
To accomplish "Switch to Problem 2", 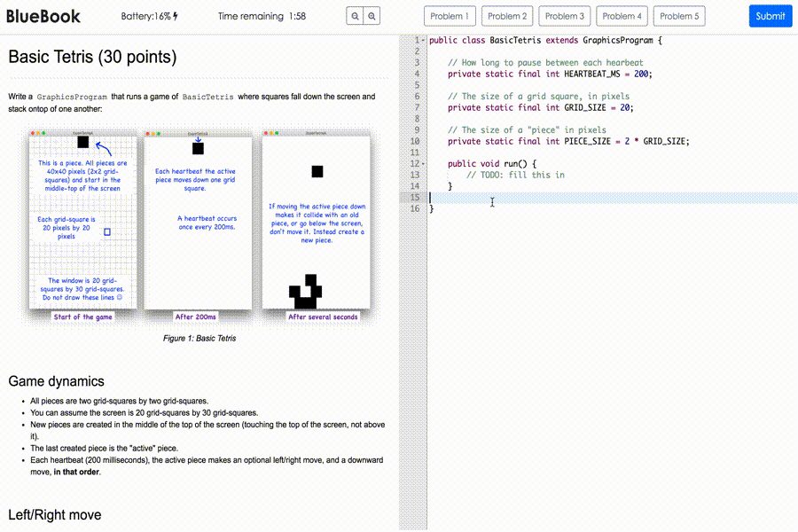I will (x=507, y=16).
